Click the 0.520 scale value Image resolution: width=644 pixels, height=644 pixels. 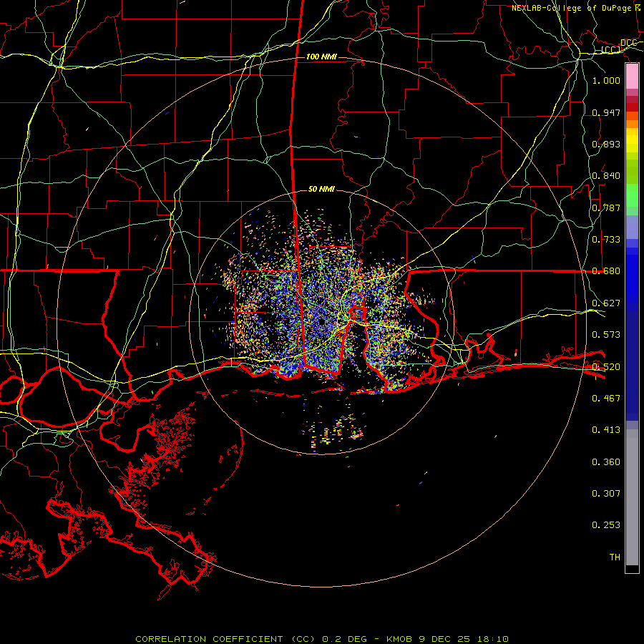pyautogui.click(x=606, y=366)
